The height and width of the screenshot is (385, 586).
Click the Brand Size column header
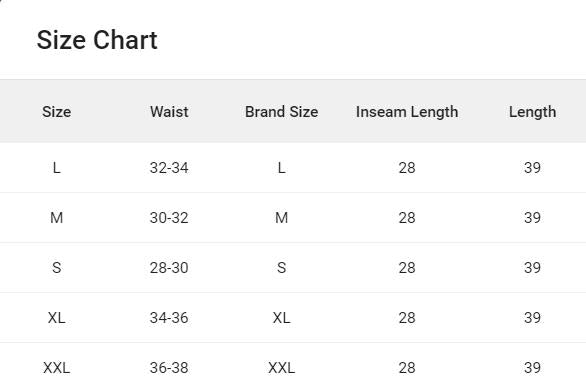281,112
